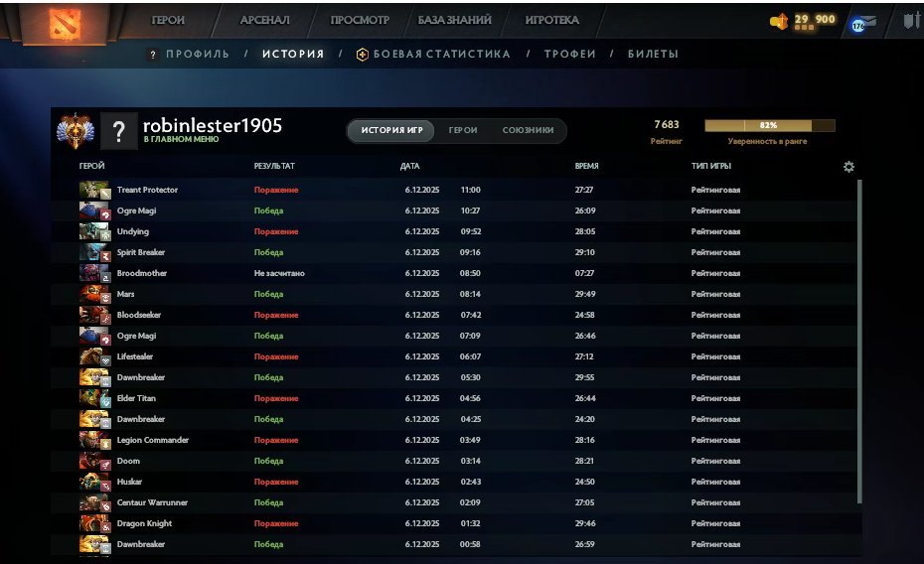Image resolution: width=924 pixels, height=564 pixels.
Task: Click the 82% rank confidence bar
Action: pyautogui.click(x=770, y=125)
